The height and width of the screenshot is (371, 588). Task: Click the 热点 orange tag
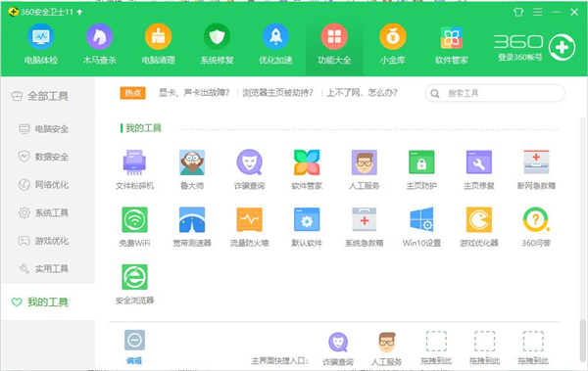point(132,93)
